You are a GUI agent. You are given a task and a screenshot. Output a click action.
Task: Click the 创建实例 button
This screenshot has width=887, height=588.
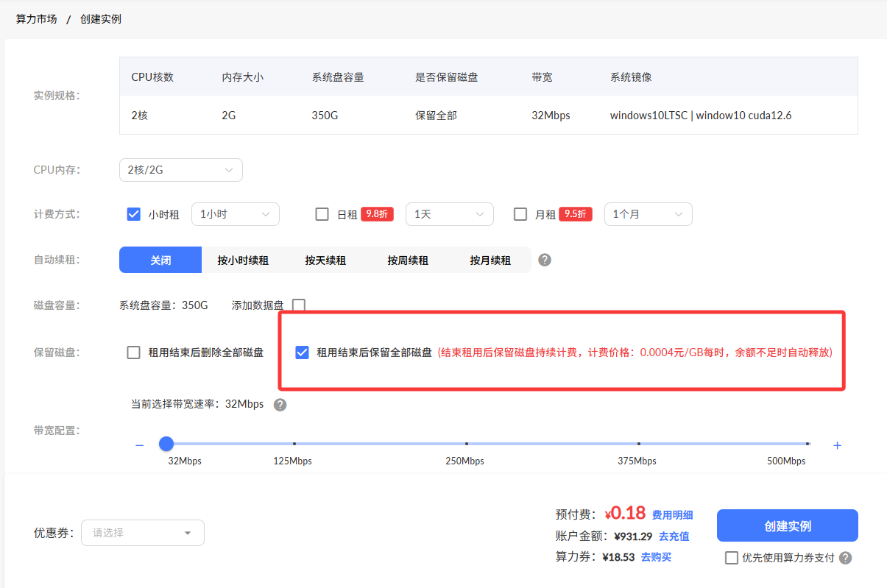[x=788, y=525]
